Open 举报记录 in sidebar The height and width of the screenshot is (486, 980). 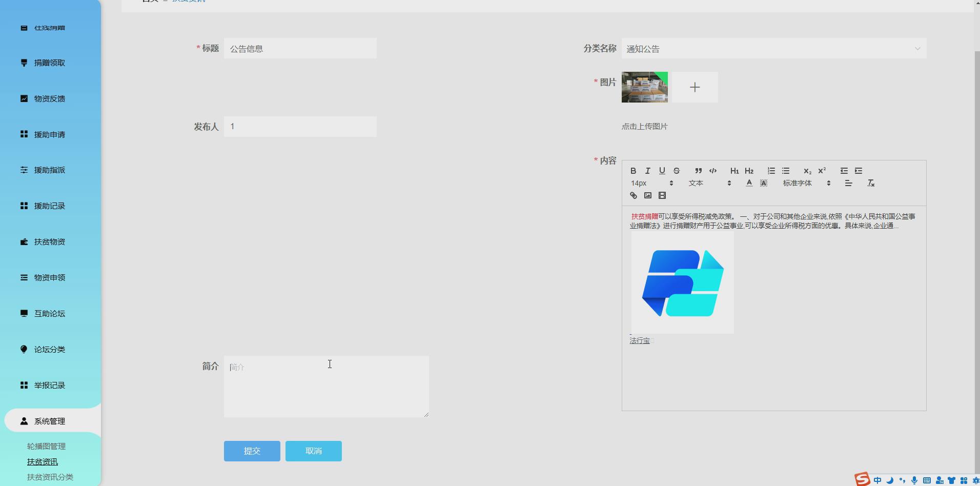coord(50,385)
